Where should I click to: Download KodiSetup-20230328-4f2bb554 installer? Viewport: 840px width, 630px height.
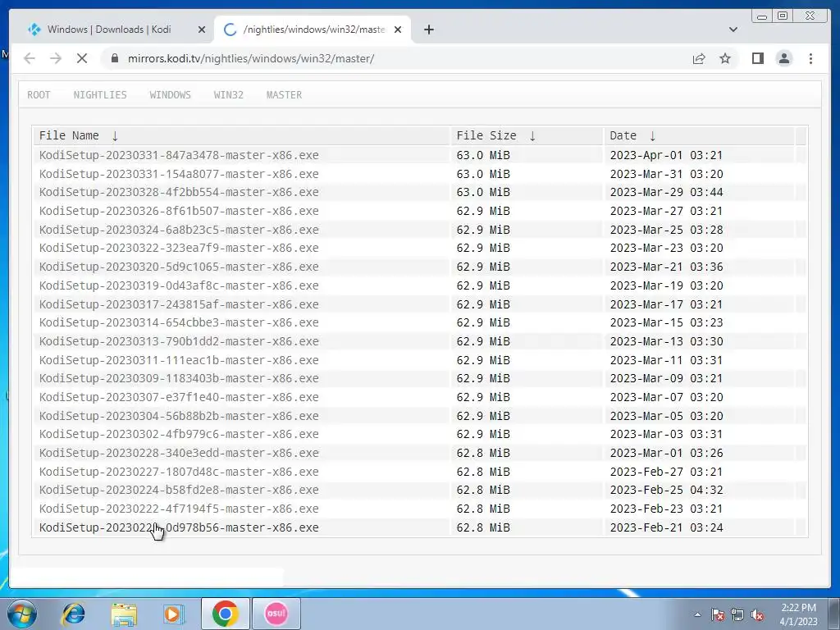(179, 192)
